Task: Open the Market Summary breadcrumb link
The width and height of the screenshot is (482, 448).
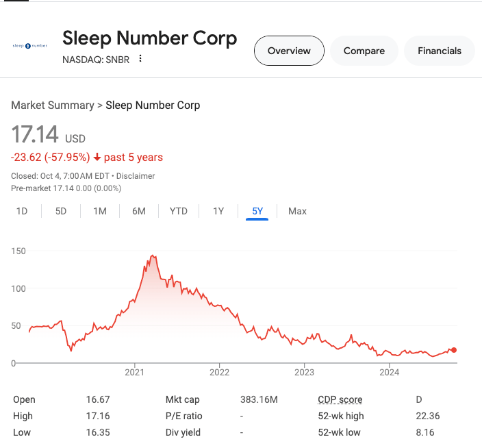Action: [x=52, y=105]
